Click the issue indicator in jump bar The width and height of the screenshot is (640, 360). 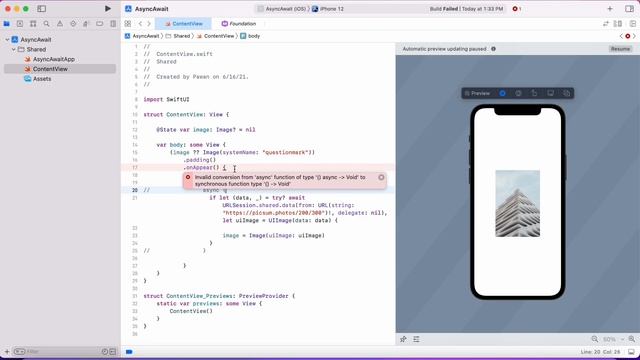628,36
